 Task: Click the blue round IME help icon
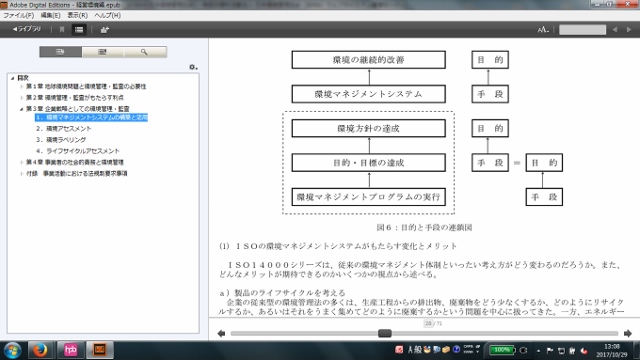pyautogui.click(x=456, y=350)
